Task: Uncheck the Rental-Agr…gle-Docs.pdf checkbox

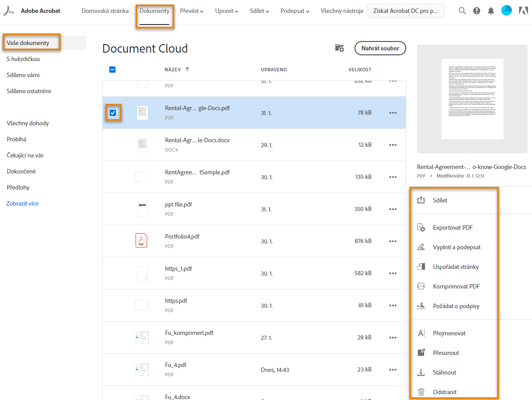Action: pos(113,113)
